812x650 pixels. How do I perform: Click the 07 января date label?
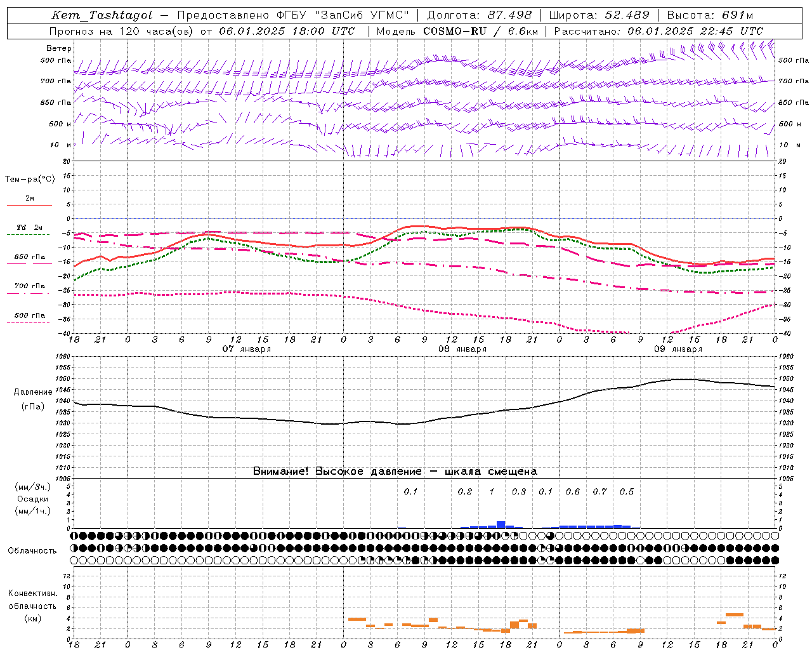coord(246,349)
